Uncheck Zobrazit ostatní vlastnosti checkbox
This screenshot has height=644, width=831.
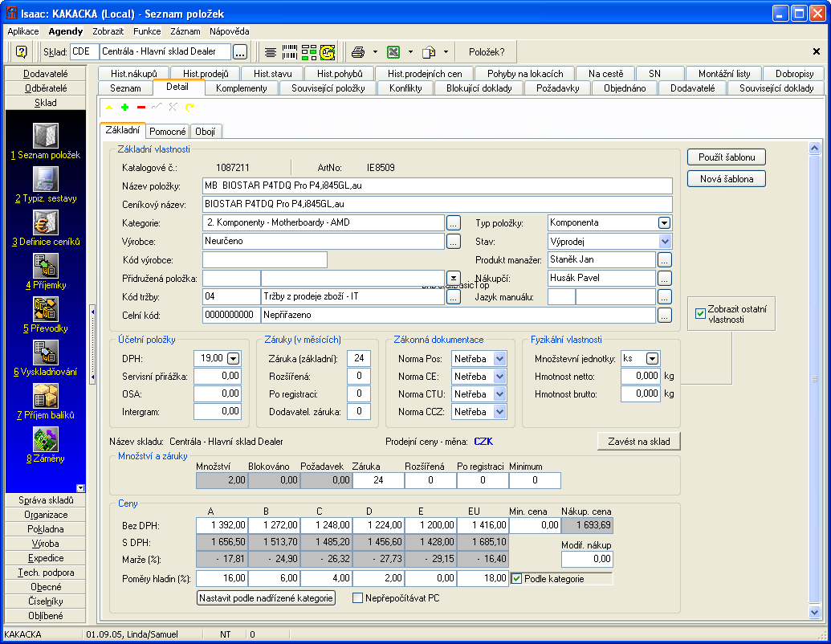click(699, 313)
